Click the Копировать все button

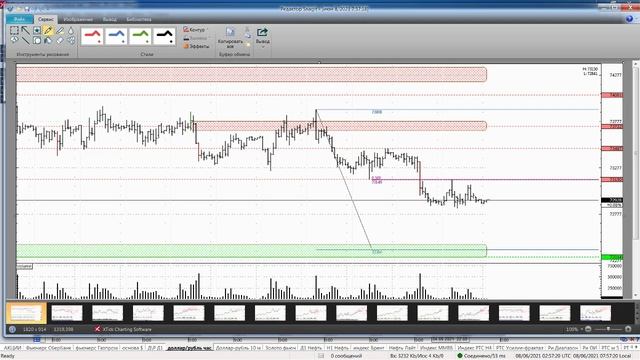tap(230, 38)
